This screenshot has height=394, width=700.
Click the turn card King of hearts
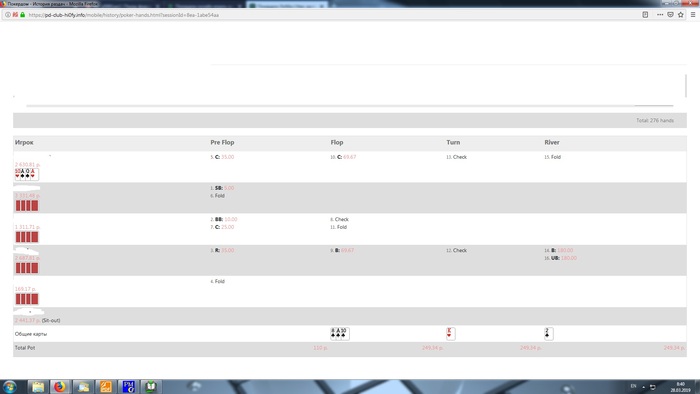click(450, 333)
